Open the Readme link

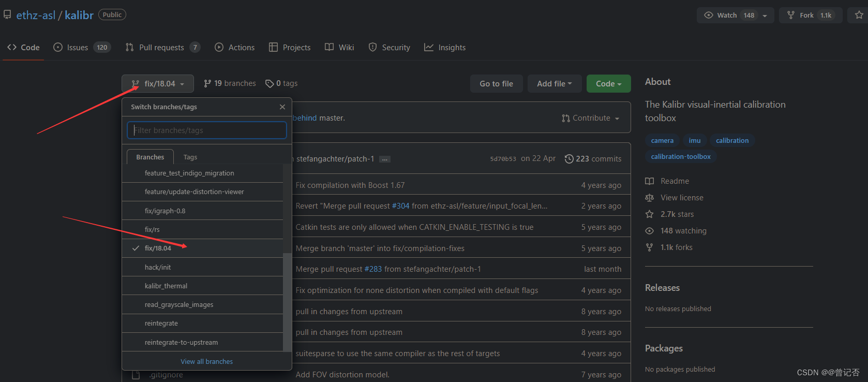(667, 181)
